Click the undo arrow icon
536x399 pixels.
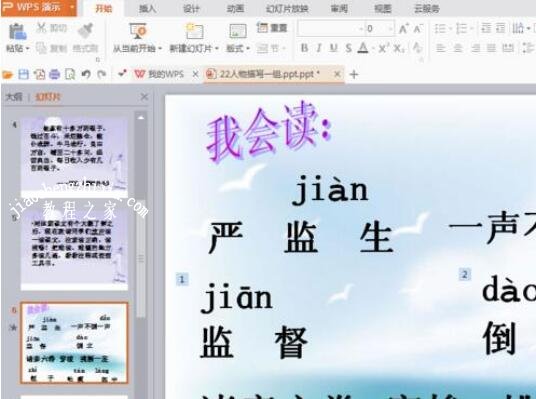[x=86, y=74]
